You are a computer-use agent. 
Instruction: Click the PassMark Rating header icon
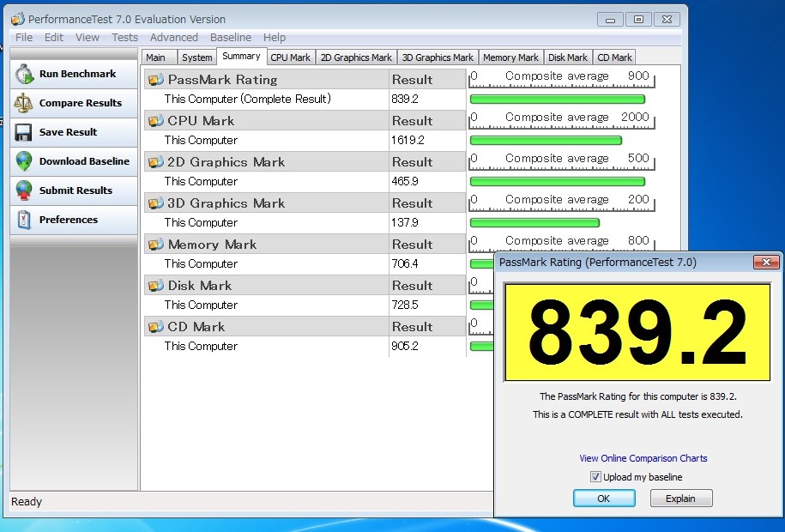tap(155, 79)
